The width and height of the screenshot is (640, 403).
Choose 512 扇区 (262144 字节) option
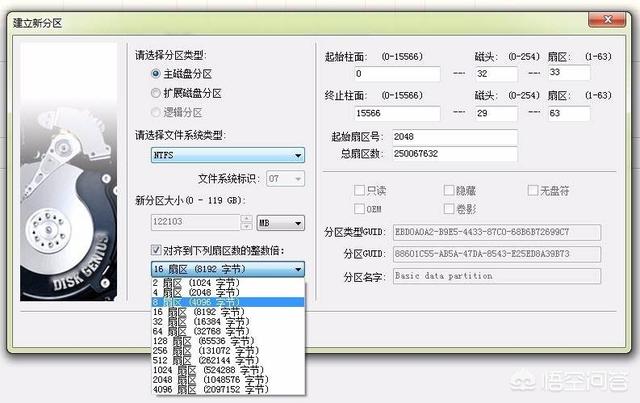tap(228, 361)
